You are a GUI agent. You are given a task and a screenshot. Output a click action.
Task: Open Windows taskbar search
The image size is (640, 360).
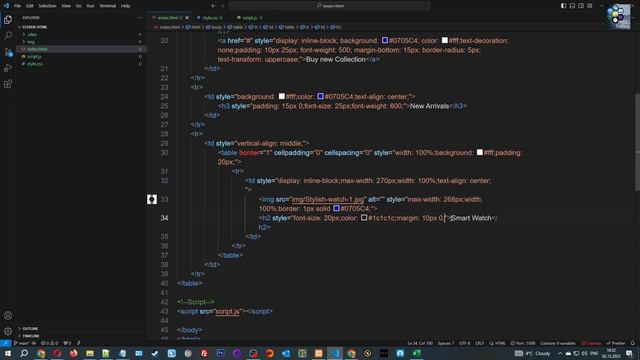[24, 353]
